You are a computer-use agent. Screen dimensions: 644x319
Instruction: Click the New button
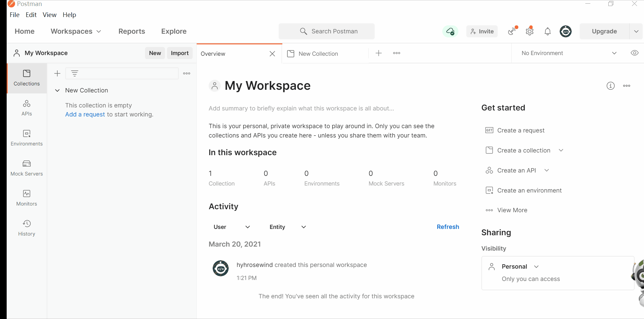coord(155,53)
